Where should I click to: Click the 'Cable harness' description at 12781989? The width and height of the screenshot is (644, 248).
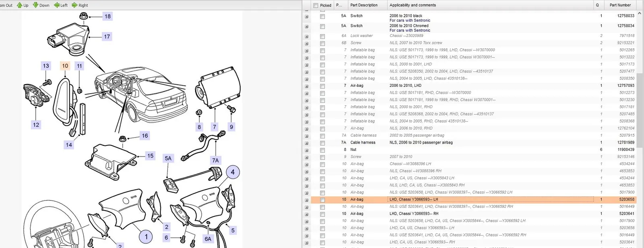(363, 142)
